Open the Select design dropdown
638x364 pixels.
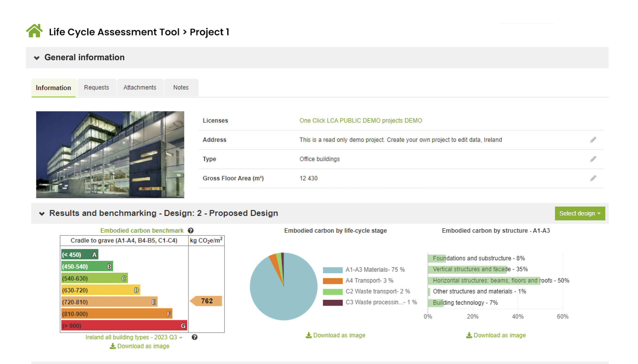pyautogui.click(x=580, y=213)
